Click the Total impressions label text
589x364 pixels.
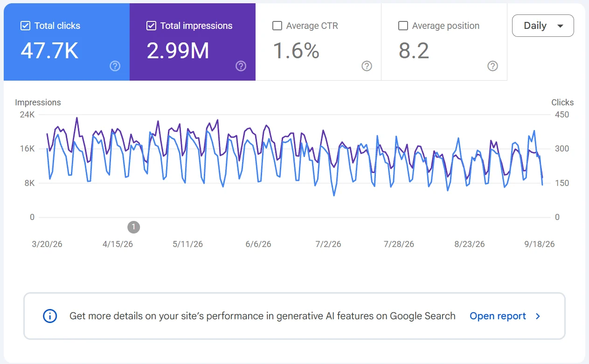(x=196, y=26)
